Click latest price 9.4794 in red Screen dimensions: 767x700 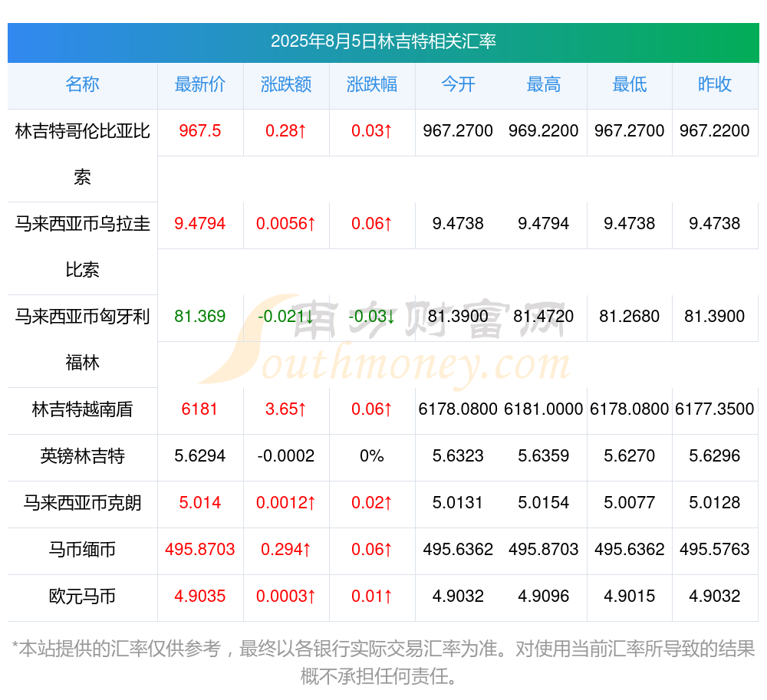200,224
